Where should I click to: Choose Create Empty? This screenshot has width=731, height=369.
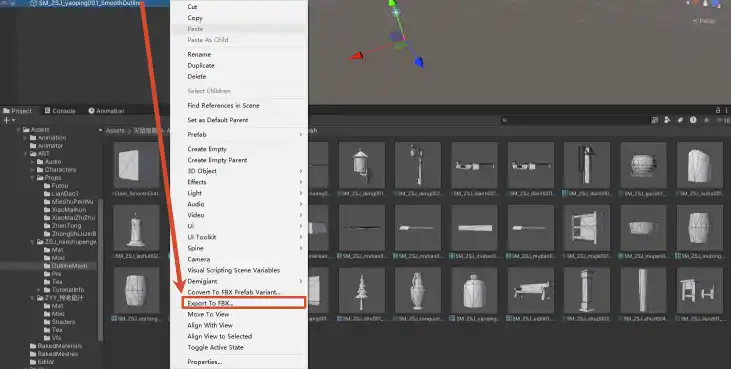(239, 149)
